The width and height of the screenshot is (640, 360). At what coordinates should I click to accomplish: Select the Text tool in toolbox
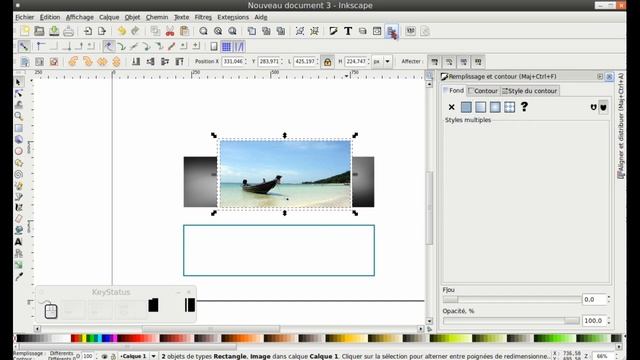pos(18,242)
